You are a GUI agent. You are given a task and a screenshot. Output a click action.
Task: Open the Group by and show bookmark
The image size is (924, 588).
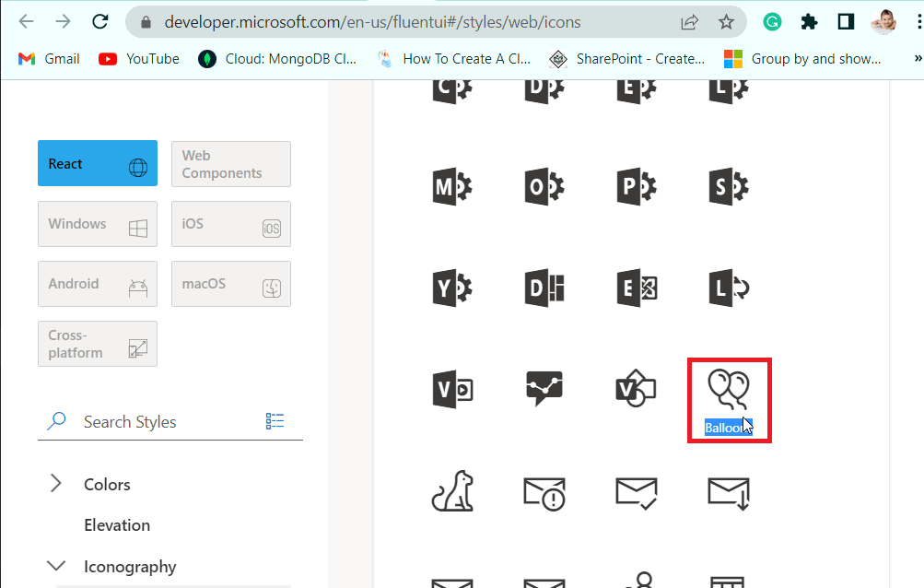pyautogui.click(x=802, y=59)
